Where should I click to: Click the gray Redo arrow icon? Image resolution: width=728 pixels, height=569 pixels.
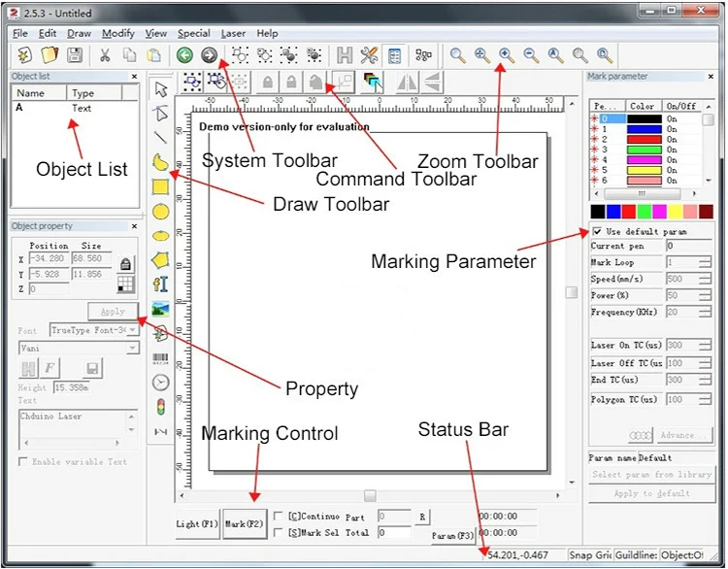click(209, 55)
